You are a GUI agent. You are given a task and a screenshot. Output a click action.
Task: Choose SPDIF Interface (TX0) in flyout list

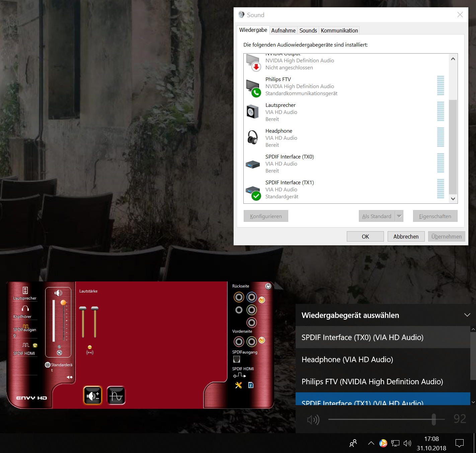383,337
